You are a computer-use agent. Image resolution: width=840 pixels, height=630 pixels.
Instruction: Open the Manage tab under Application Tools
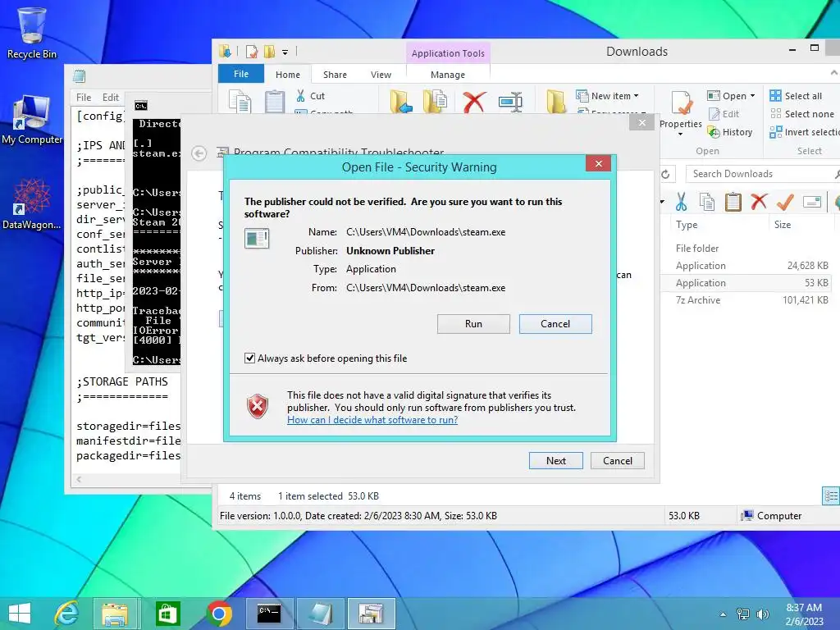coord(448,75)
